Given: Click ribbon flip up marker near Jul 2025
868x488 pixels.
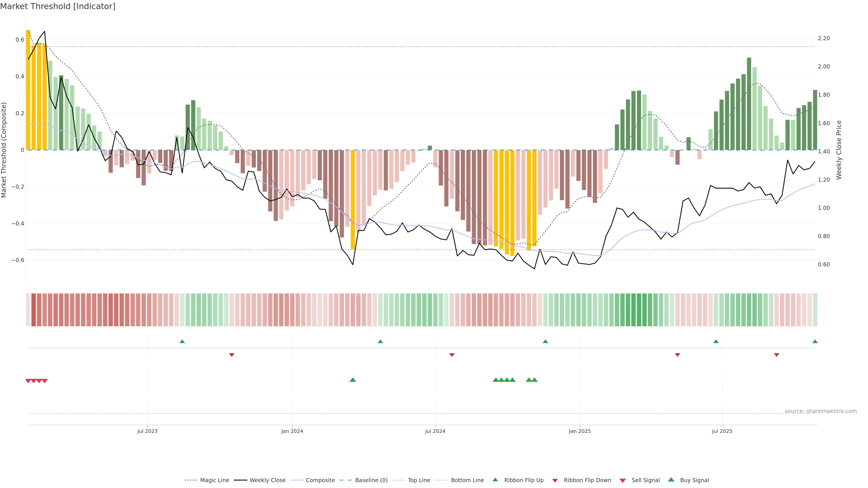Looking at the screenshot, I should pos(716,342).
